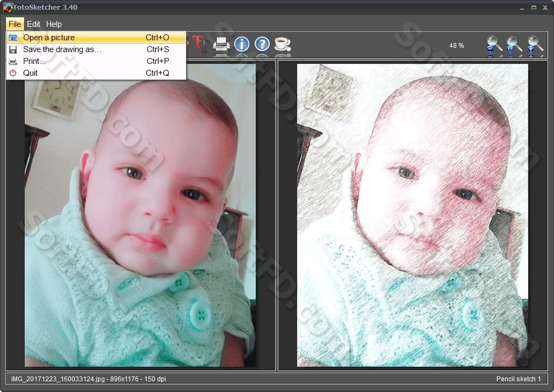Click the coffee cup donate icon
This screenshot has width=554, height=392.
point(283,44)
